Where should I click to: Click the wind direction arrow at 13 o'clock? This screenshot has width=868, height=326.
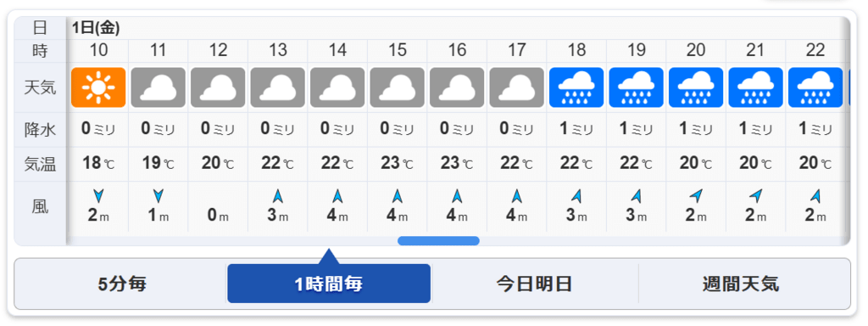[278, 196]
